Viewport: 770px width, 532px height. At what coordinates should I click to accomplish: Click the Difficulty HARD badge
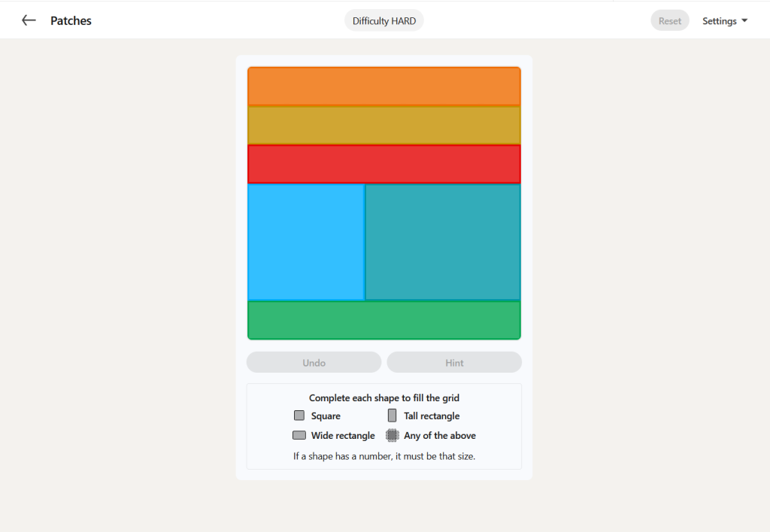384,20
